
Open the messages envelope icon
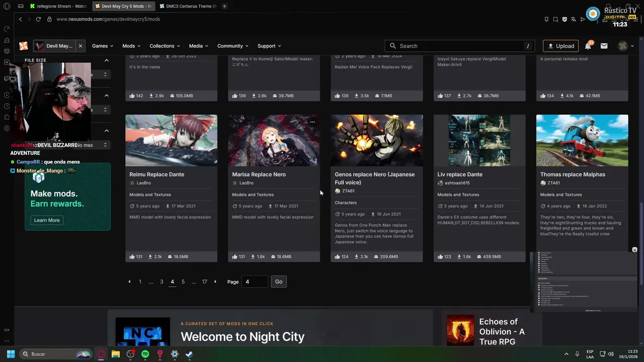tap(604, 46)
